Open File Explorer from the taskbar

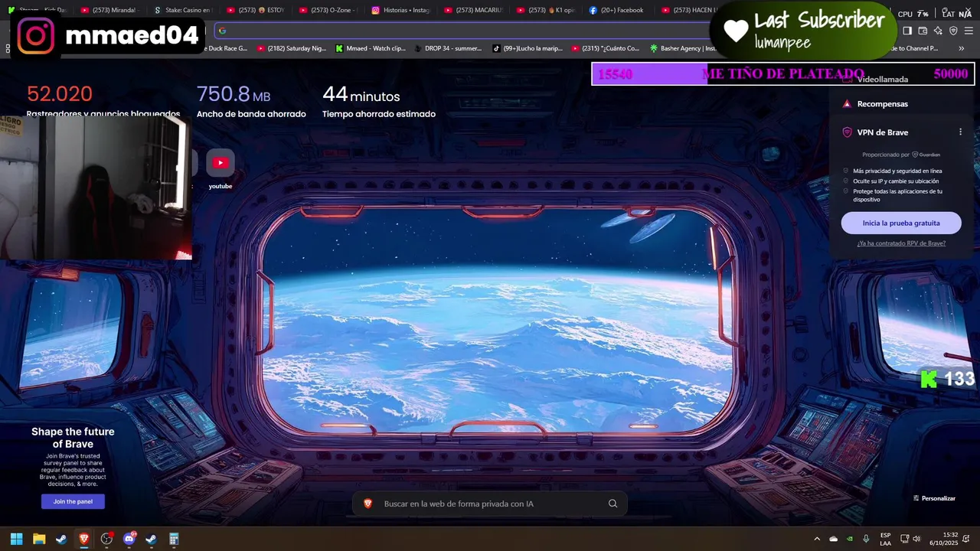coord(39,539)
